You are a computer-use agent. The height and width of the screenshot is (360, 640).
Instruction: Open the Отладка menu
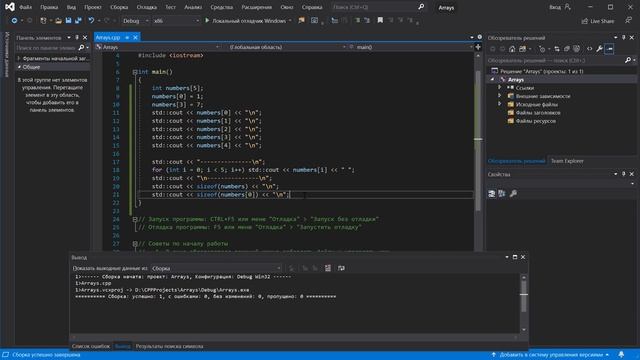pyautogui.click(x=147, y=7)
